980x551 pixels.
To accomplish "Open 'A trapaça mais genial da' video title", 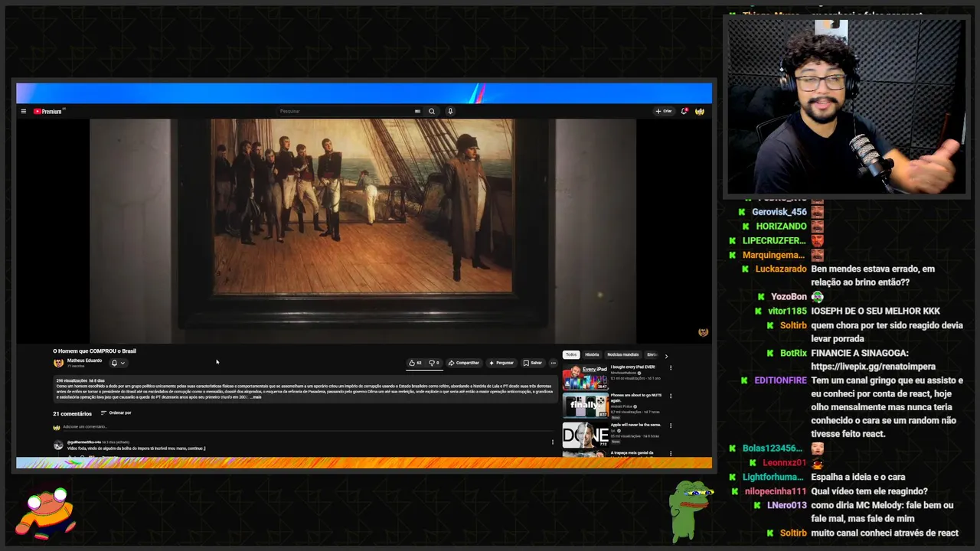I will click(632, 453).
